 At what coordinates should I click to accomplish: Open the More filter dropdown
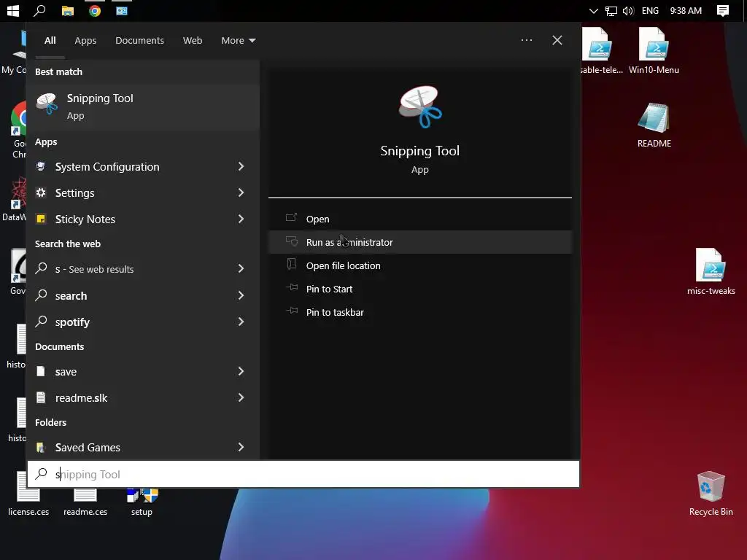tap(239, 41)
